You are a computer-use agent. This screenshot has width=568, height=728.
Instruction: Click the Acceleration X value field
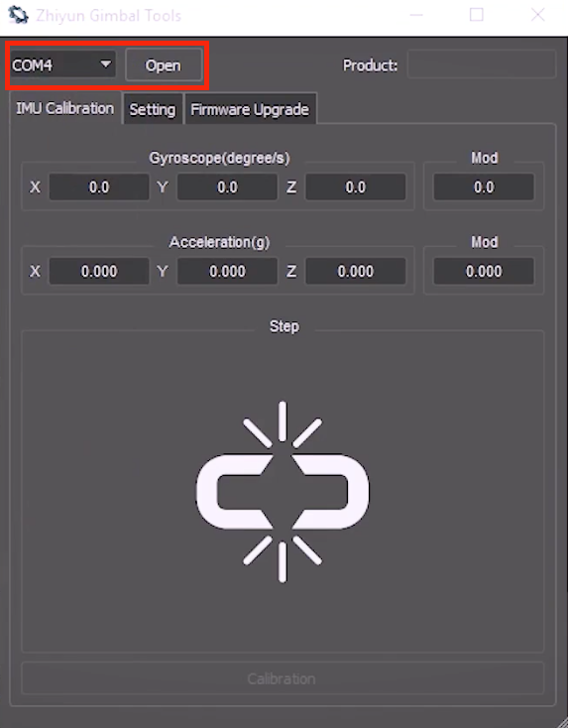[x=99, y=271]
